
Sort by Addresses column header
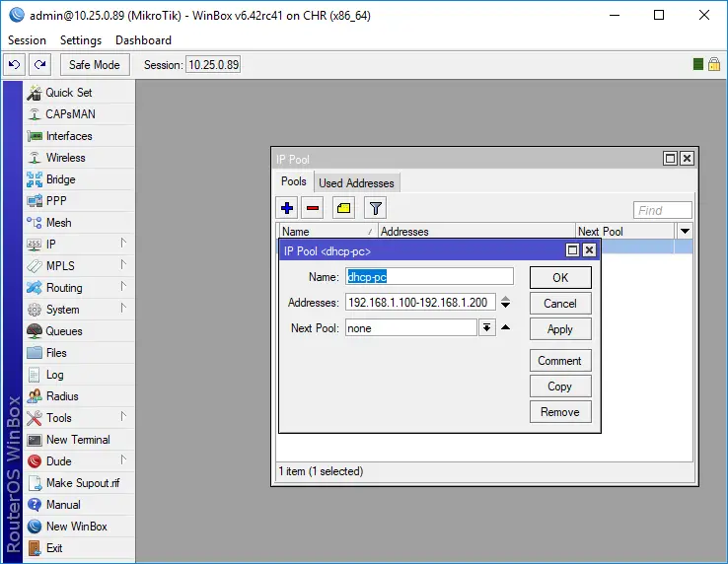[x=476, y=231]
